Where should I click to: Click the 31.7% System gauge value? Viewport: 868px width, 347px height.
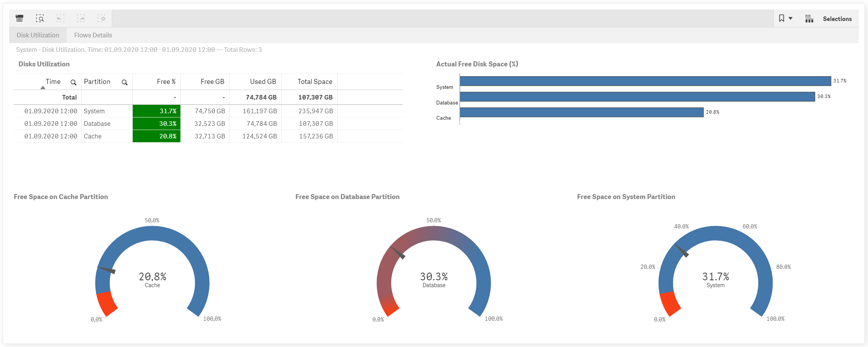pos(715,276)
